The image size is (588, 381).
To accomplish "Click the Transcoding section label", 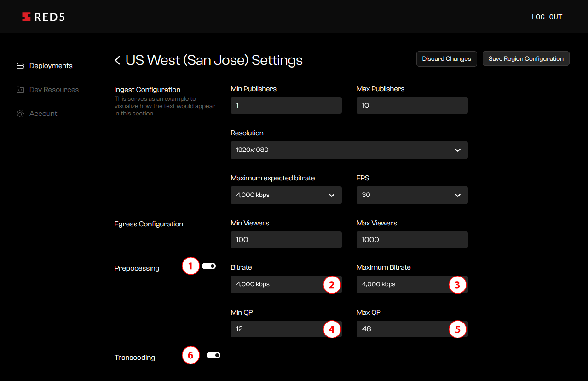I will tap(135, 358).
